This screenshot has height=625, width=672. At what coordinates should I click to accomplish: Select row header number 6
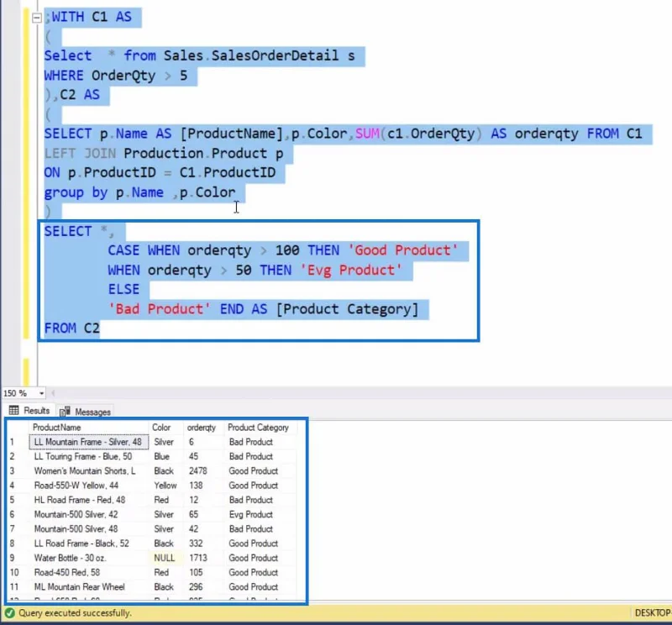click(x=17, y=514)
